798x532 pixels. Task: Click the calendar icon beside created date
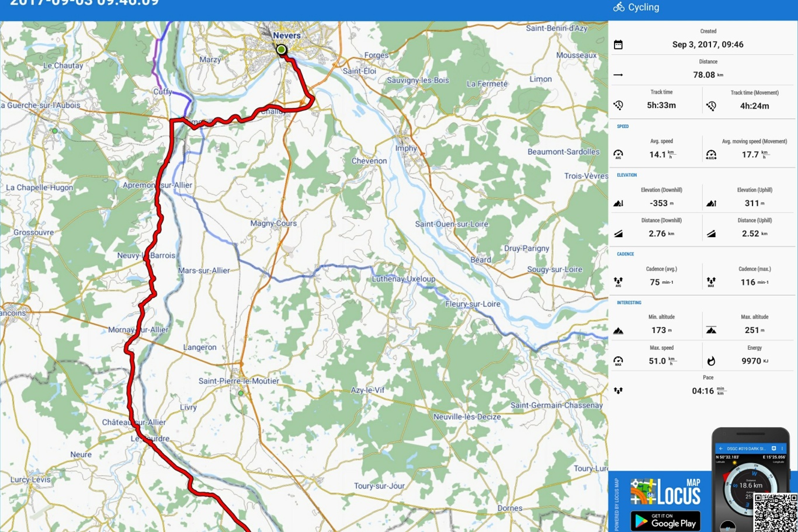click(x=618, y=45)
